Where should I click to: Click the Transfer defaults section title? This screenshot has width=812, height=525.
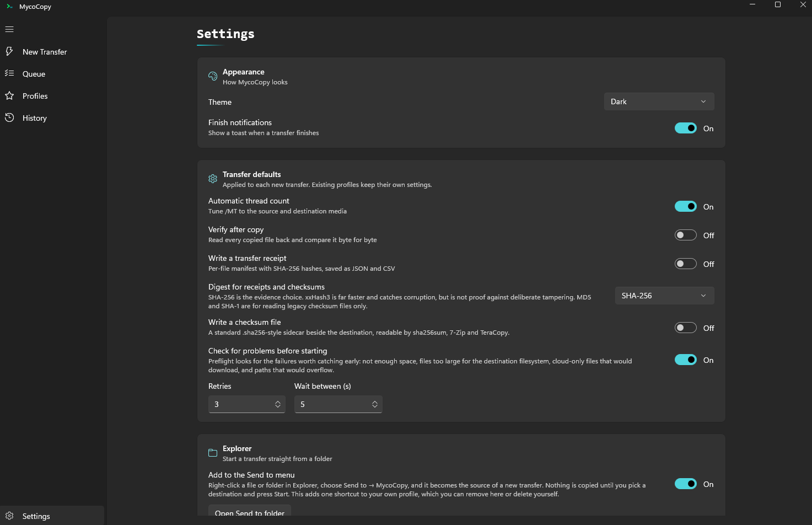click(252, 174)
